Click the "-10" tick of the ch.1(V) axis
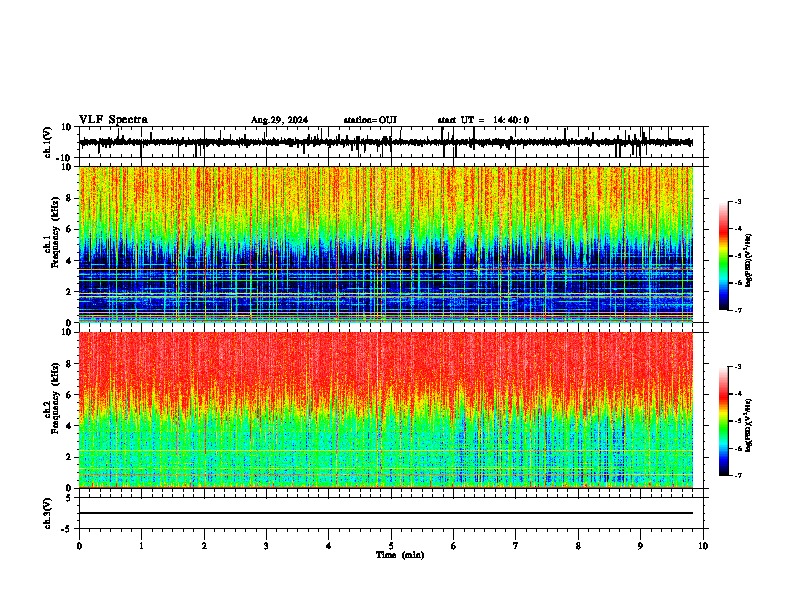 [65, 158]
